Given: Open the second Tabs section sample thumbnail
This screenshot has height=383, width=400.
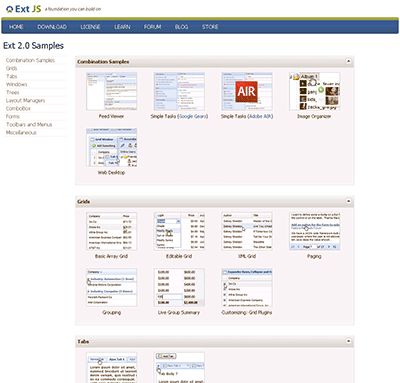Looking at the screenshot, I should (x=179, y=367).
